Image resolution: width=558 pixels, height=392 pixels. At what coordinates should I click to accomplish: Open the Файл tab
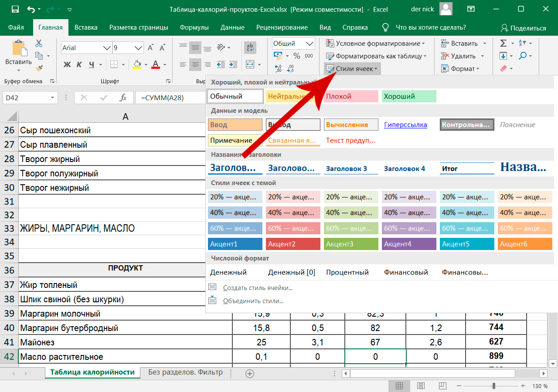coord(16,27)
